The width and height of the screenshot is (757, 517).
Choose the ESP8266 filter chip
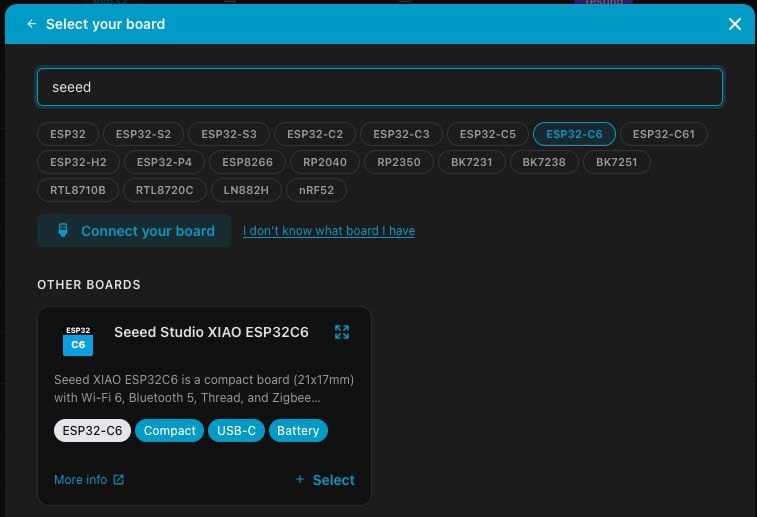tap(247, 162)
